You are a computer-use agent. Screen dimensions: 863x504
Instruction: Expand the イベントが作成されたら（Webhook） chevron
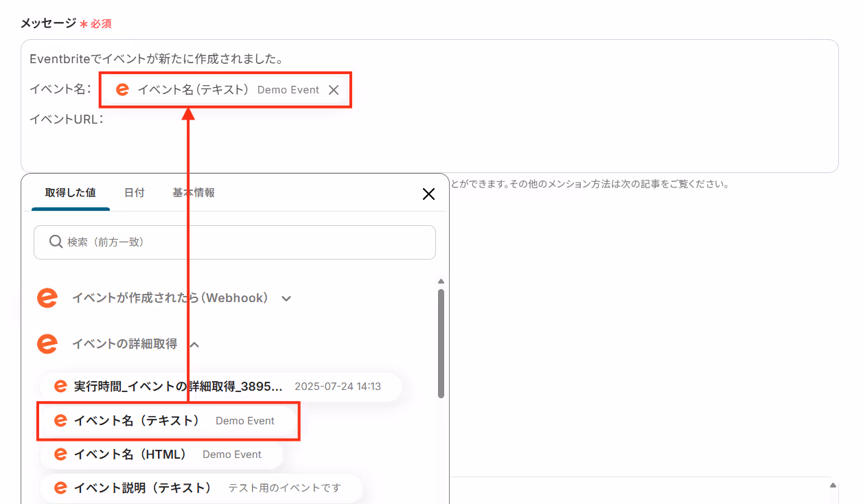[x=287, y=299]
